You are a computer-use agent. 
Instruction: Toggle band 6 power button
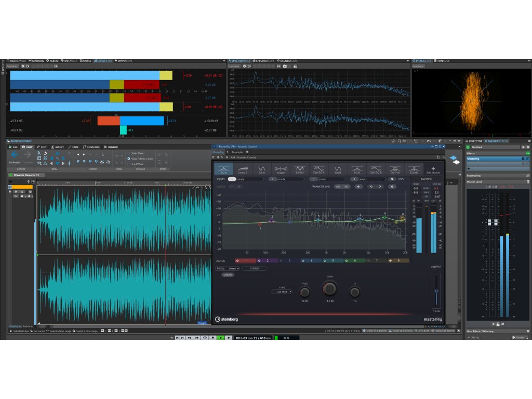tap(347, 261)
